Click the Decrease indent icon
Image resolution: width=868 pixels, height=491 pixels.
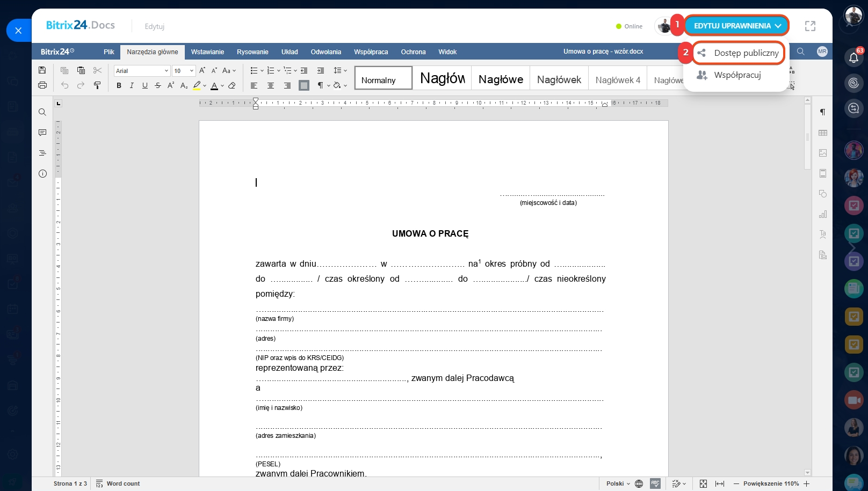tap(304, 70)
